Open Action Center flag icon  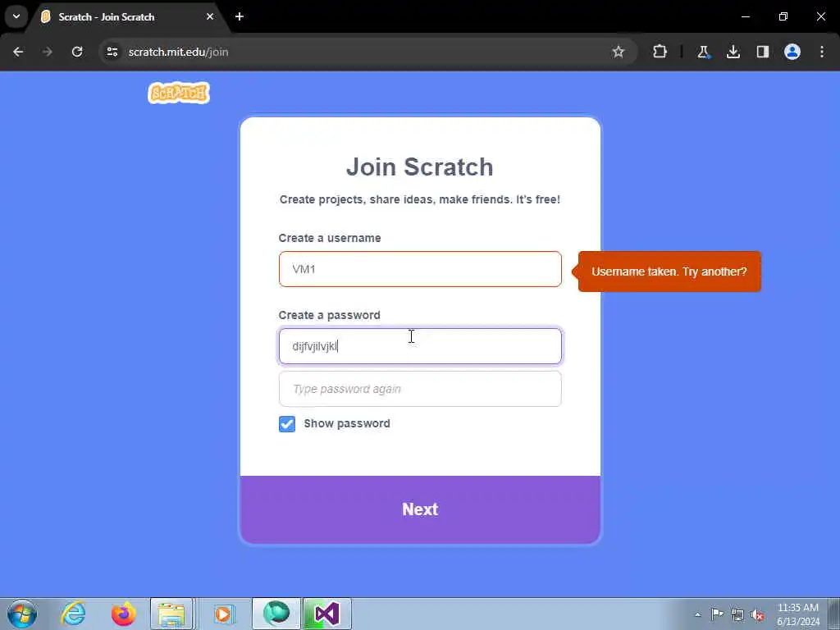(x=717, y=614)
